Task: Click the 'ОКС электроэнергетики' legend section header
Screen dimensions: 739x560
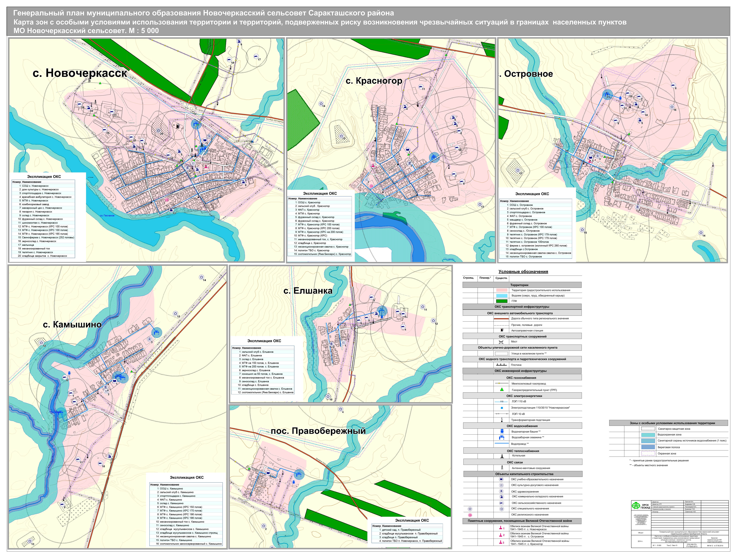Action: 522,396
